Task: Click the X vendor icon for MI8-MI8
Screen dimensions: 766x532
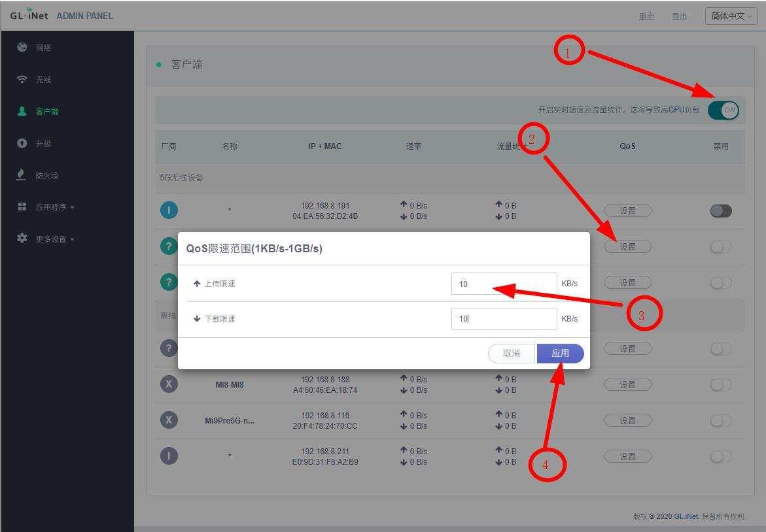Action: point(169,384)
